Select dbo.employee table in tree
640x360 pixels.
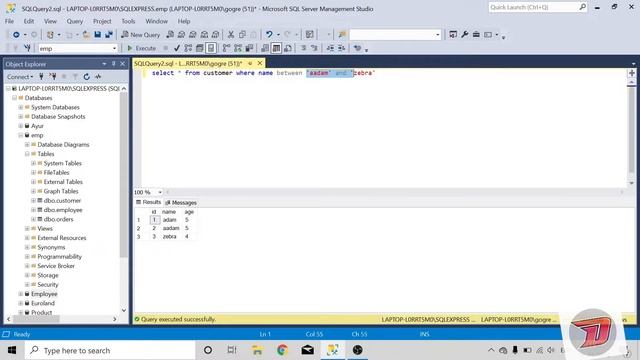point(63,210)
